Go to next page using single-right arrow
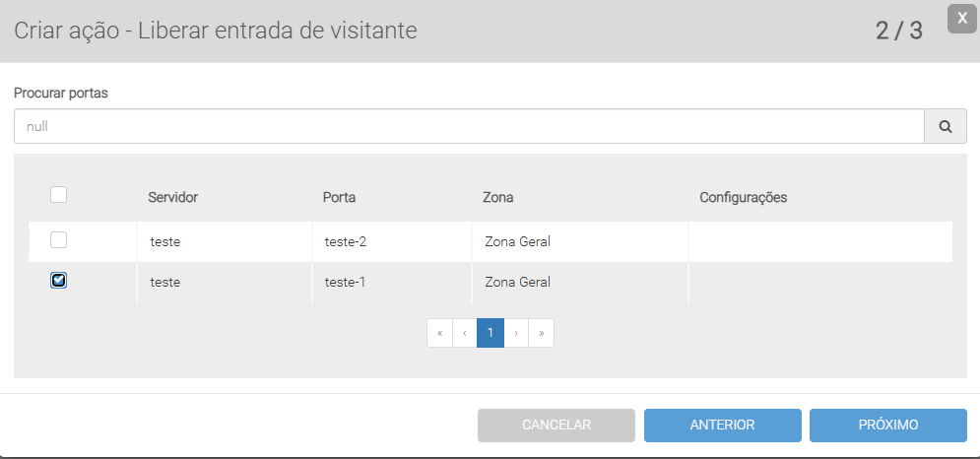980x459 pixels. (516, 333)
